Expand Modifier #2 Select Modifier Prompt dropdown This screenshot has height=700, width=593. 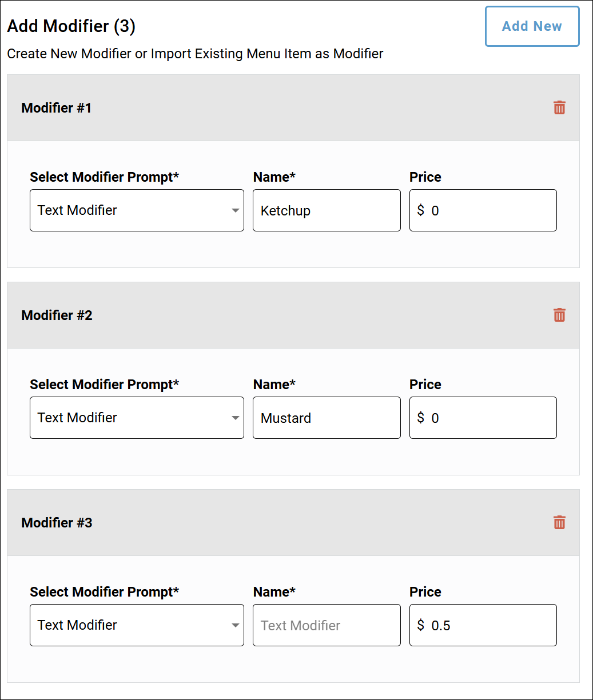tap(137, 418)
